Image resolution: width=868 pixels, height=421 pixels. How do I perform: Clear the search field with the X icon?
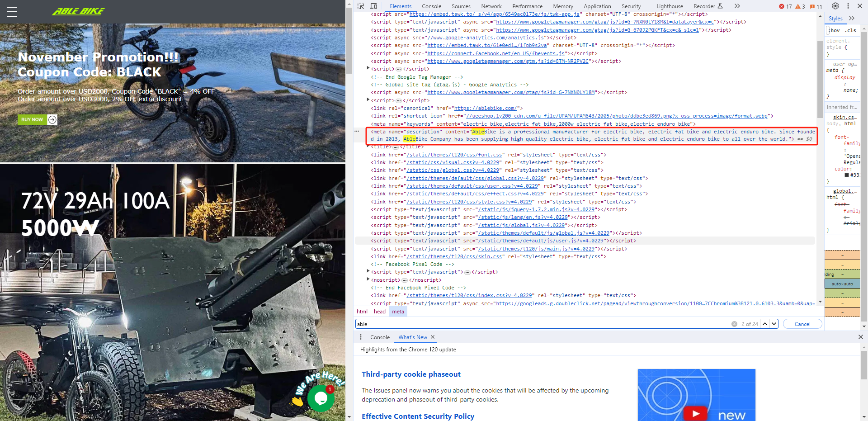click(734, 324)
